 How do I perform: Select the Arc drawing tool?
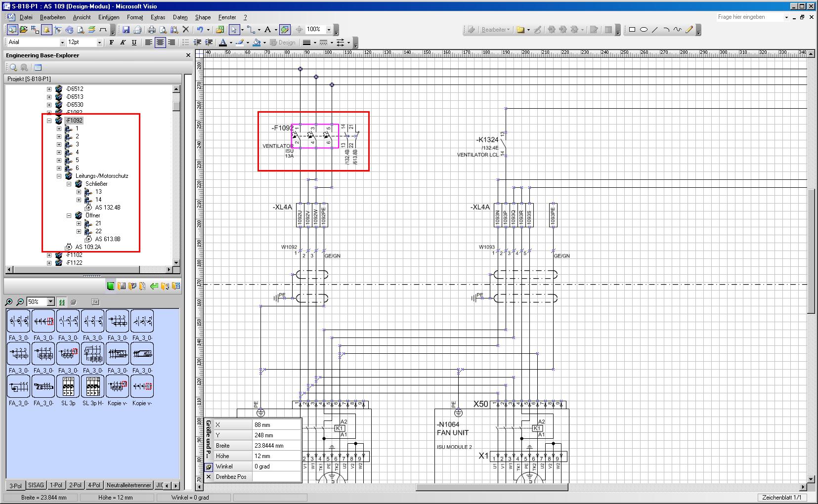point(666,30)
